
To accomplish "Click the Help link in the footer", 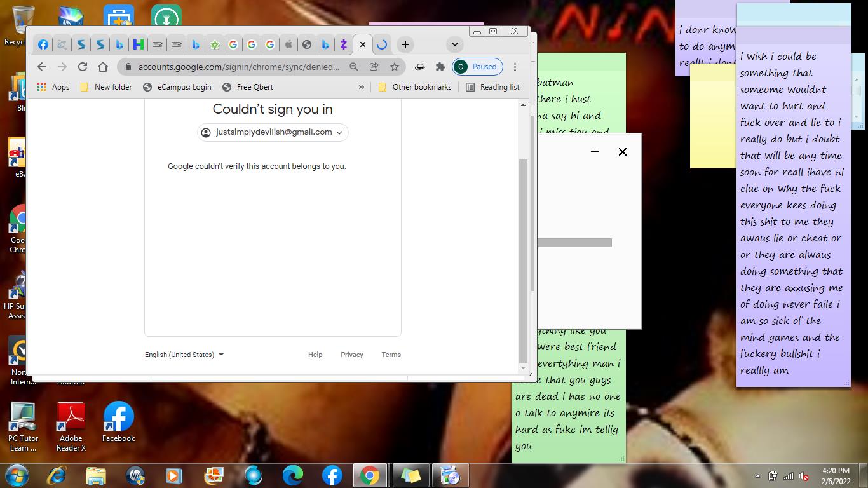I will coord(315,355).
